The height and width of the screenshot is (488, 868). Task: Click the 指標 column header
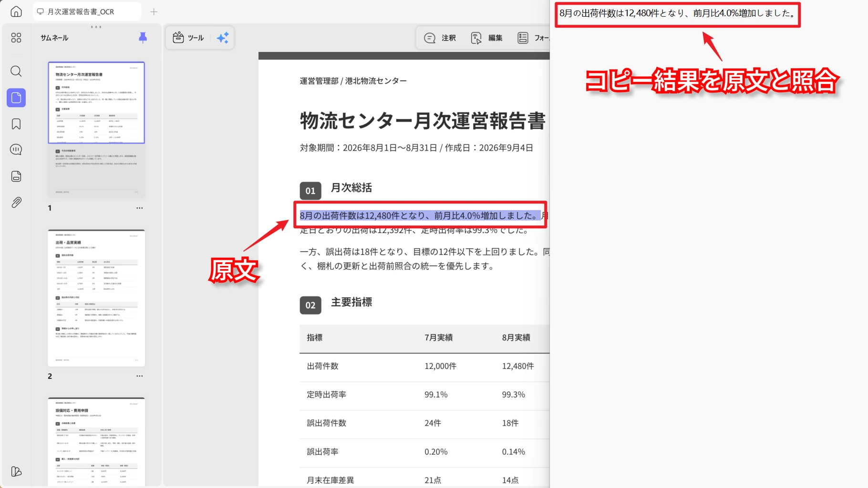pos(314,337)
